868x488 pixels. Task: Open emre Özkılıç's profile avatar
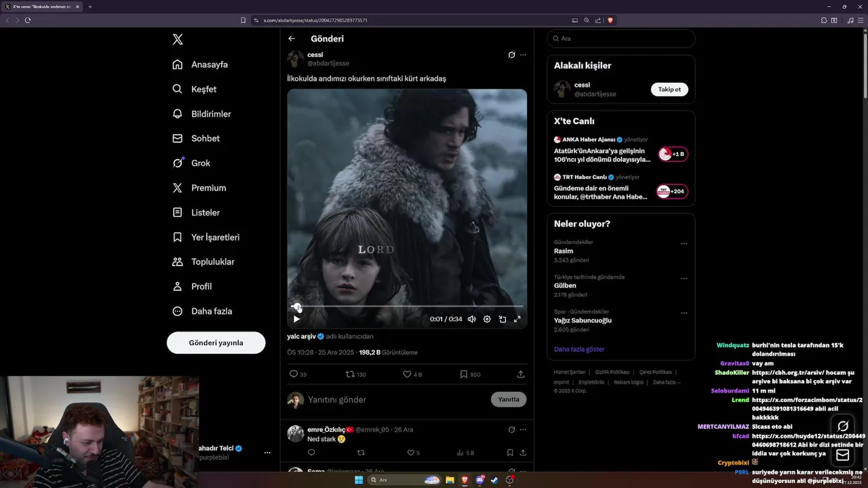[295, 434]
